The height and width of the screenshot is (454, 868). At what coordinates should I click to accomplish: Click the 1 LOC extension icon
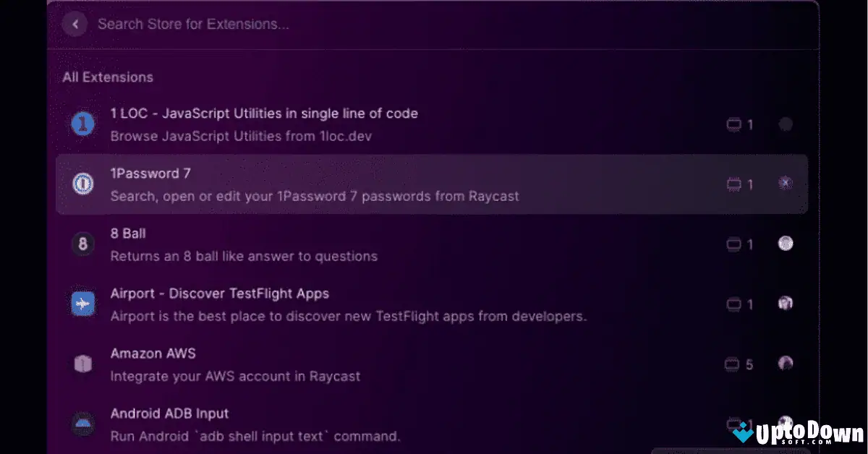coord(82,124)
